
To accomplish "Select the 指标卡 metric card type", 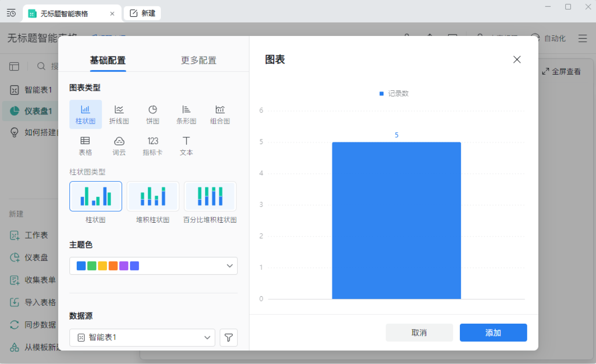I will 153,146.
